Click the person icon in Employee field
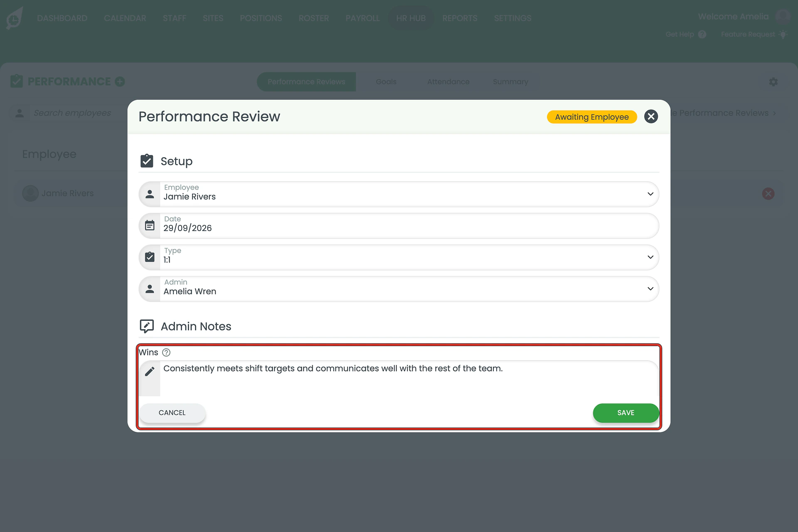The image size is (798, 532). [x=150, y=194]
